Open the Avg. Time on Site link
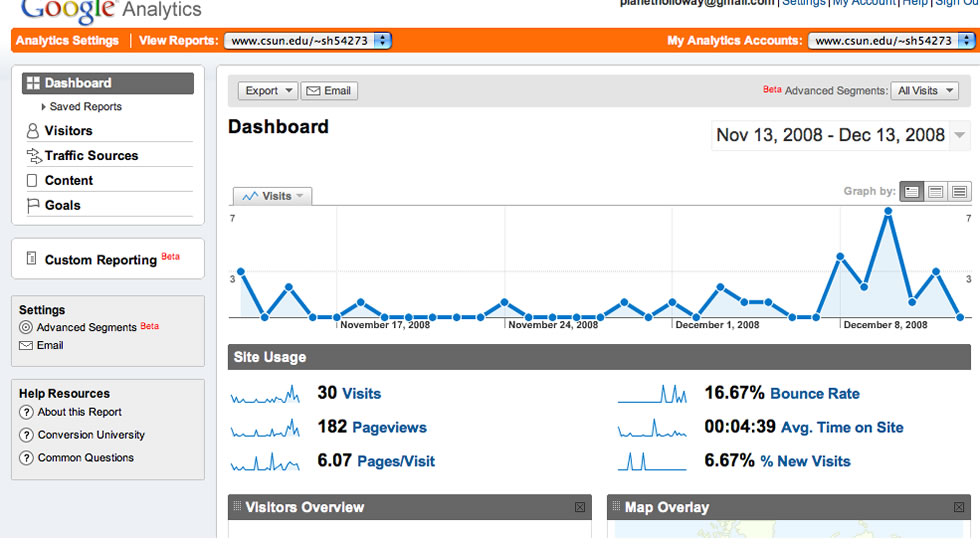The height and width of the screenshot is (548, 980). pos(842,427)
